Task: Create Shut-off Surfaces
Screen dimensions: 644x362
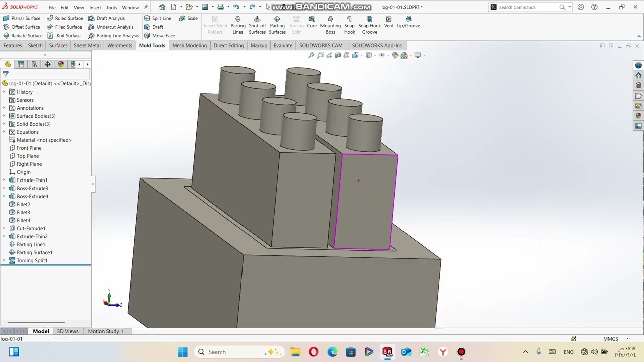Action: click(257, 25)
